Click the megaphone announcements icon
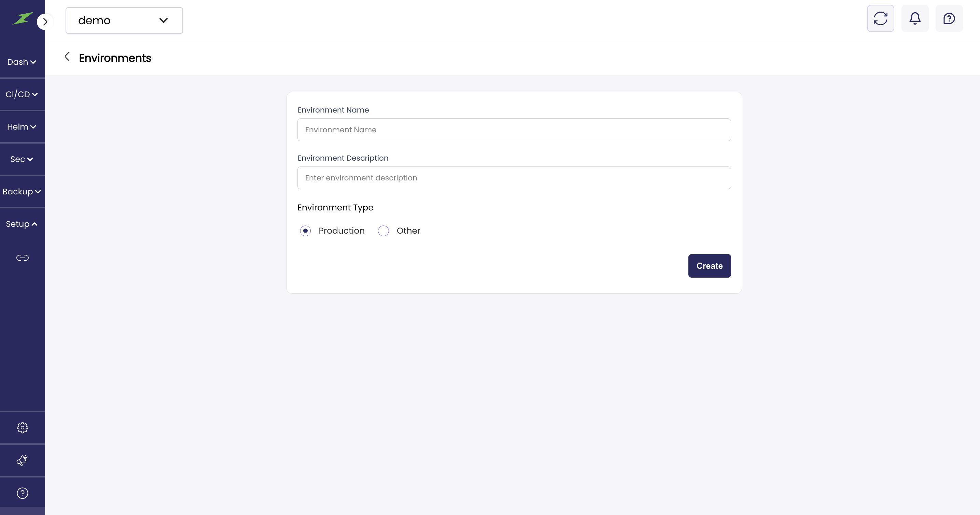The width and height of the screenshot is (980, 515). pos(23,460)
